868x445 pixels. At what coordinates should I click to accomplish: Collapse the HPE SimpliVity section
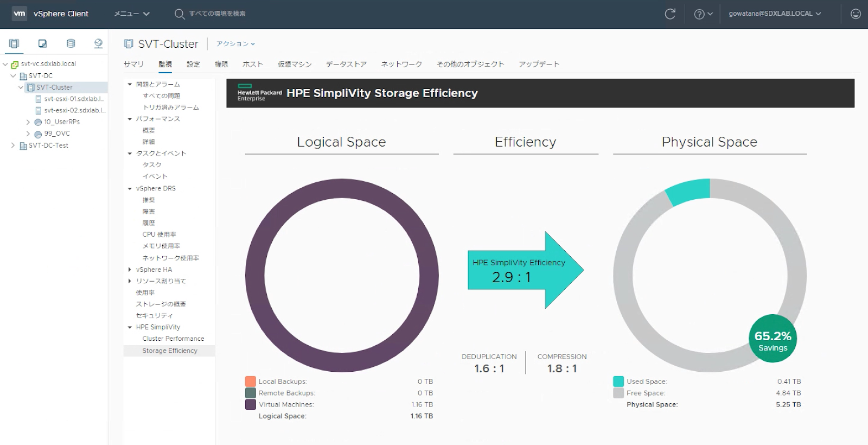130,327
